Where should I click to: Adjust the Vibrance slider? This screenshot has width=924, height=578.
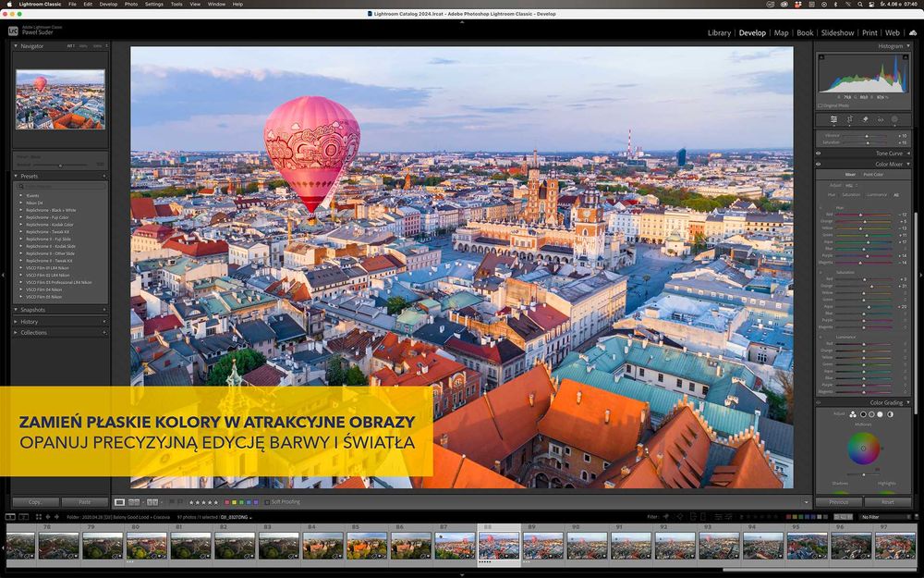coord(867,136)
